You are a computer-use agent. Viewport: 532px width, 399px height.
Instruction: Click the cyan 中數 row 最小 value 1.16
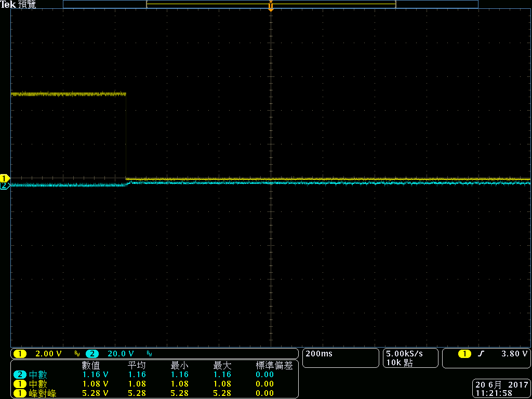click(x=180, y=375)
